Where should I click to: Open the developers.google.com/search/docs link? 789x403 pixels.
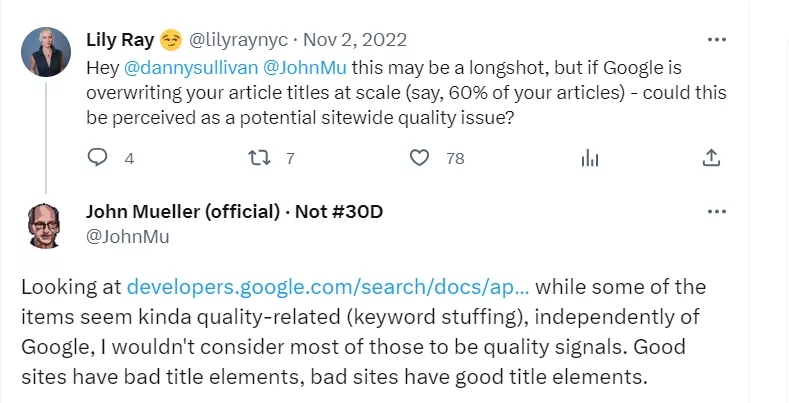328,287
